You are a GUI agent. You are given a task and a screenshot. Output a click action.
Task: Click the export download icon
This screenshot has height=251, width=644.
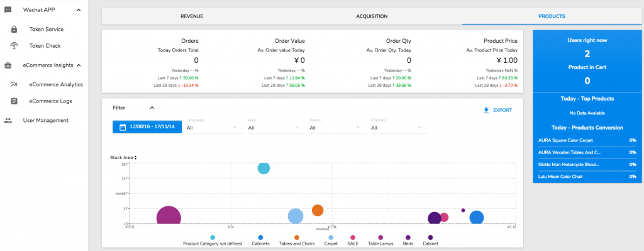[x=486, y=110]
